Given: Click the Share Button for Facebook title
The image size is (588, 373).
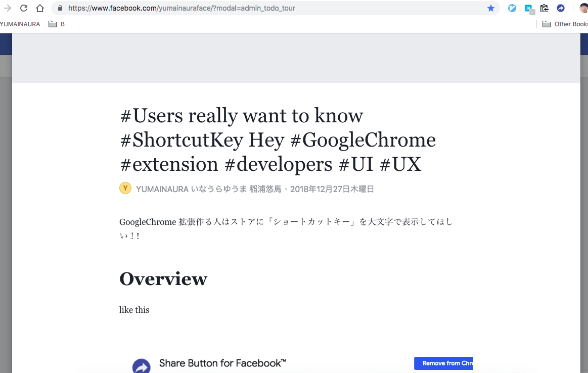Looking at the screenshot, I should (222, 363).
